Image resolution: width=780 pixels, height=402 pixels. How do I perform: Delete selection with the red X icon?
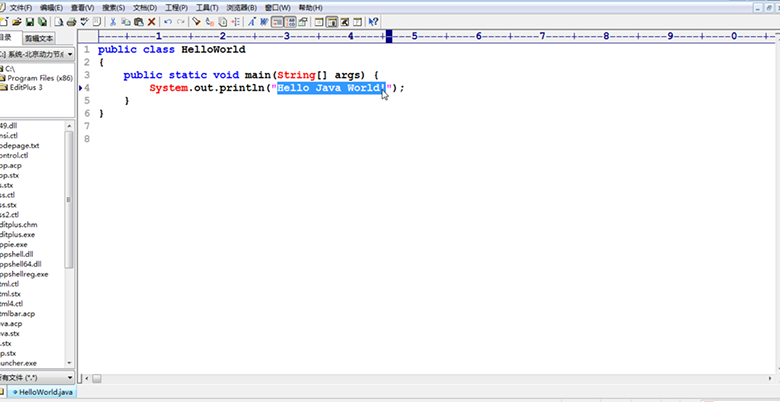tap(151, 22)
